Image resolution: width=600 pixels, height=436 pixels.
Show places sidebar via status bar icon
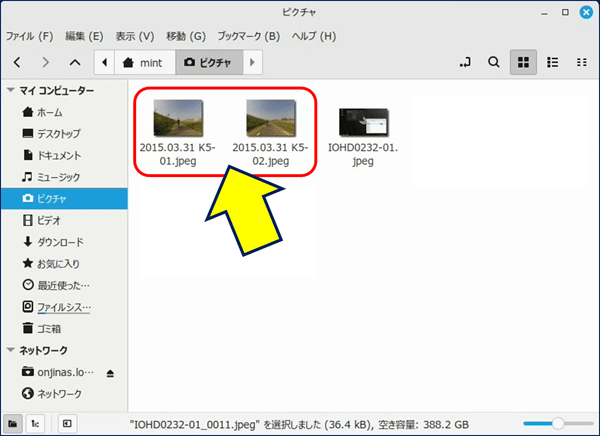(x=12, y=424)
